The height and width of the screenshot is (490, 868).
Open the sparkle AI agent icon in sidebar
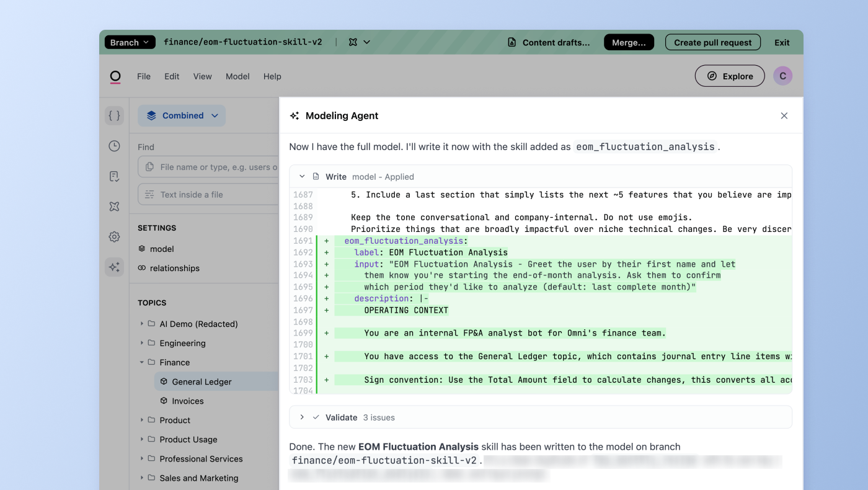click(x=114, y=267)
